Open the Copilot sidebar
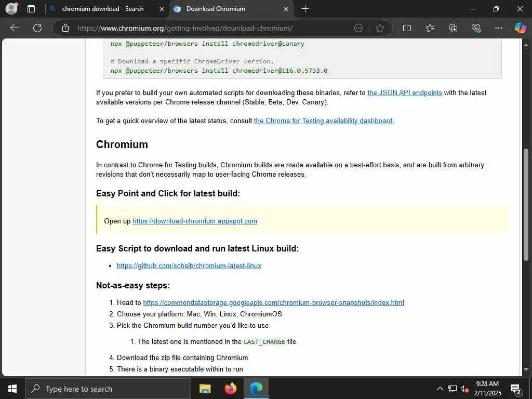This screenshot has height=399, width=532. (520, 28)
